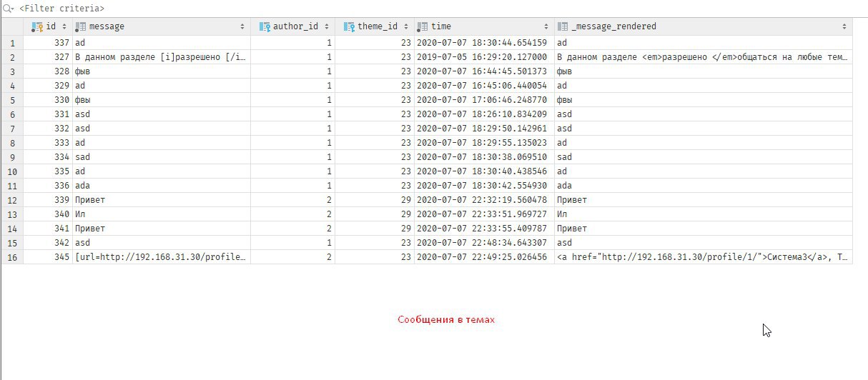Image resolution: width=868 pixels, height=380 pixels.
Task: Click the id cell 327
Action: (x=48, y=57)
